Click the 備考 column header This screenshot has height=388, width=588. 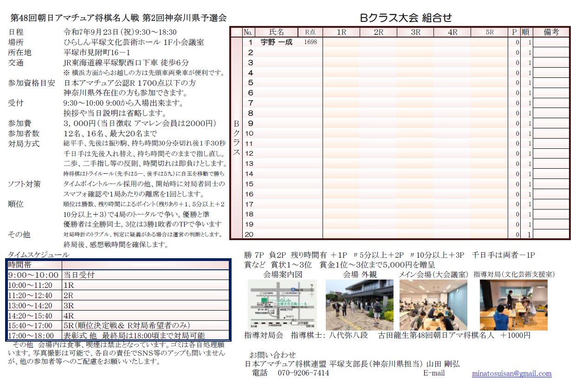click(551, 32)
